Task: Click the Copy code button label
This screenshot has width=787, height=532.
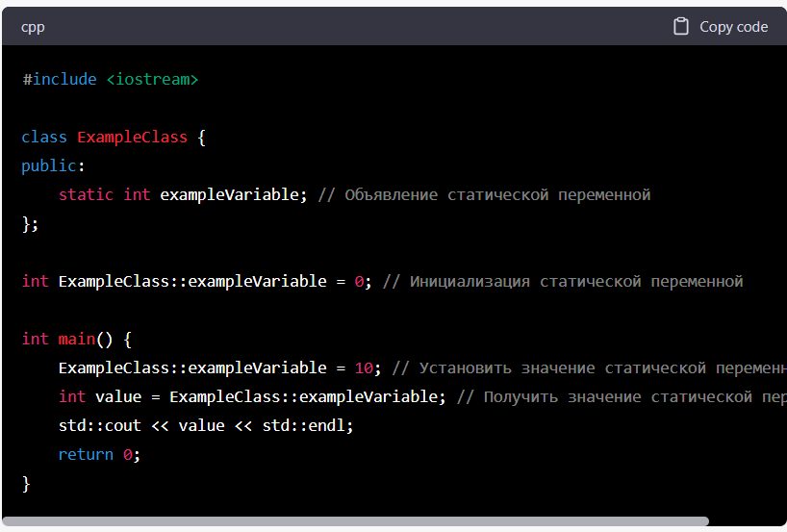Action: click(733, 27)
